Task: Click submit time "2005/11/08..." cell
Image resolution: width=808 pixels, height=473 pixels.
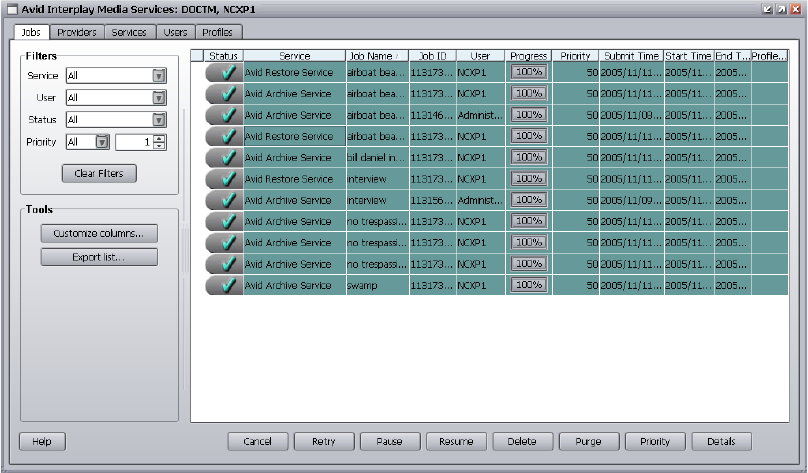Action: [x=632, y=115]
